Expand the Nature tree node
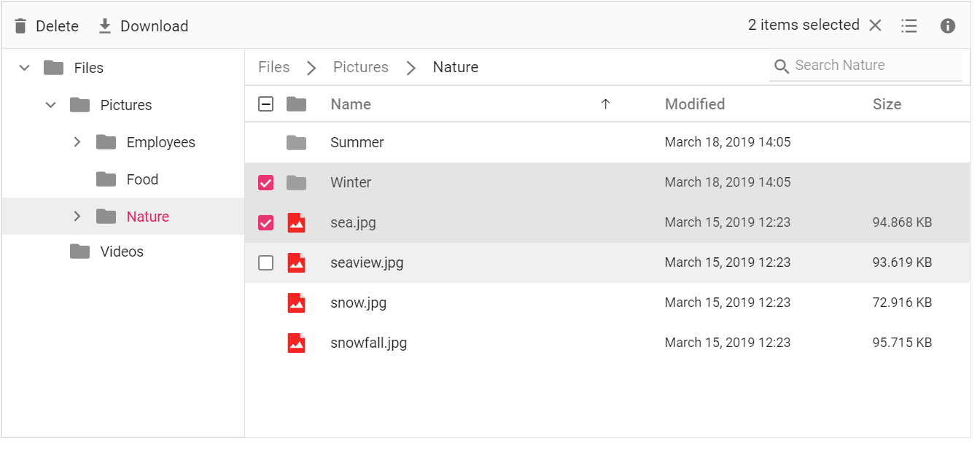This screenshot has width=980, height=452. [77, 217]
